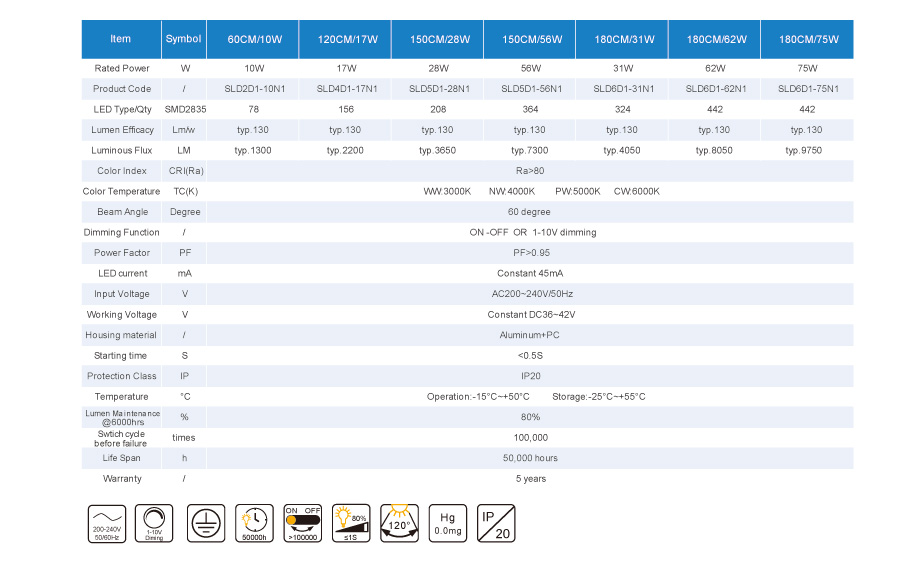Image resolution: width=900 pixels, height=565 pixels.
Task: Click the 5 years warranty value
Action: coord(530,479)
